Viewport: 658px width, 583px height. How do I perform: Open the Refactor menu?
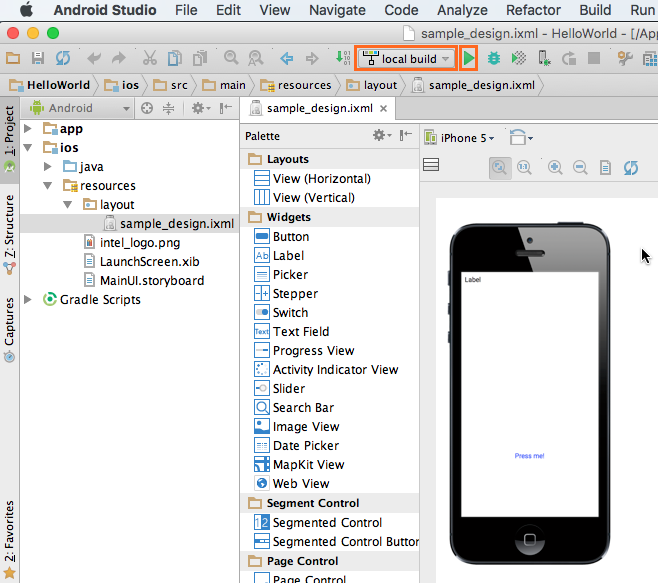533,10
